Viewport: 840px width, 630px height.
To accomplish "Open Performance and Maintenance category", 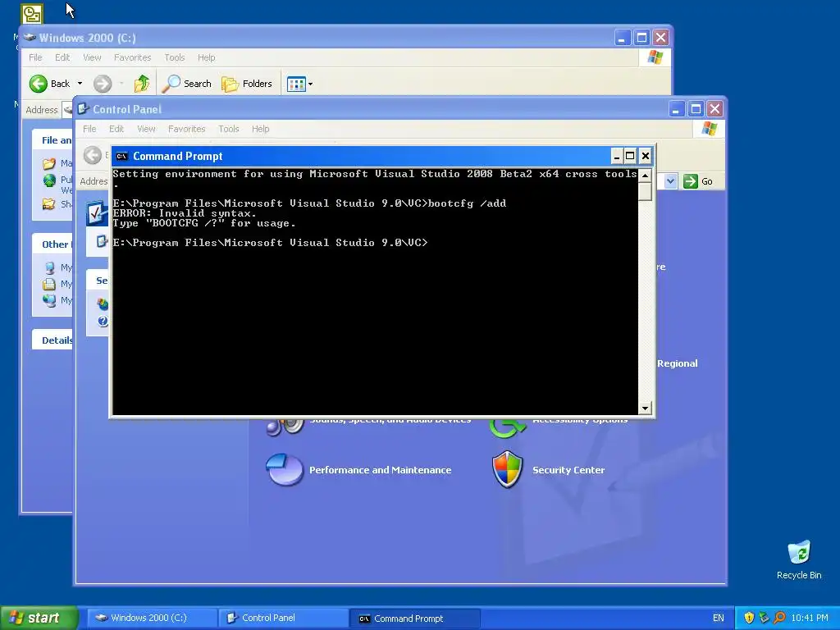I will 380,470.
